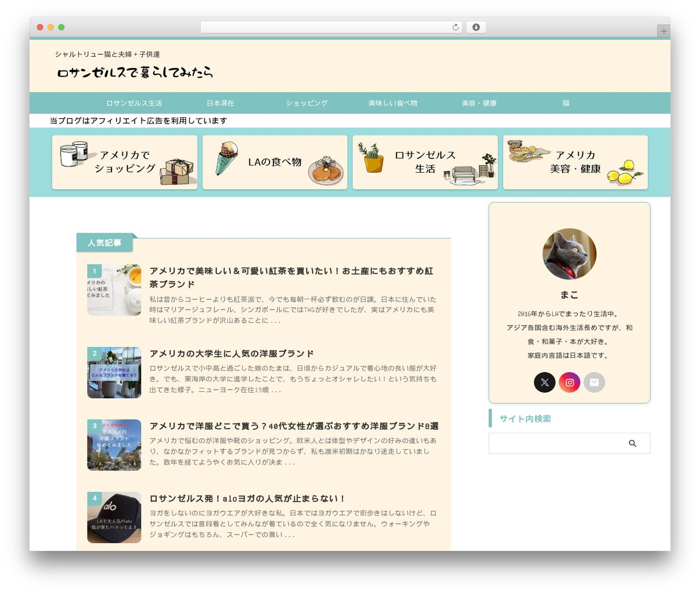Open article about アメリカで美味しい紅茶ブランド

point(291,277)
